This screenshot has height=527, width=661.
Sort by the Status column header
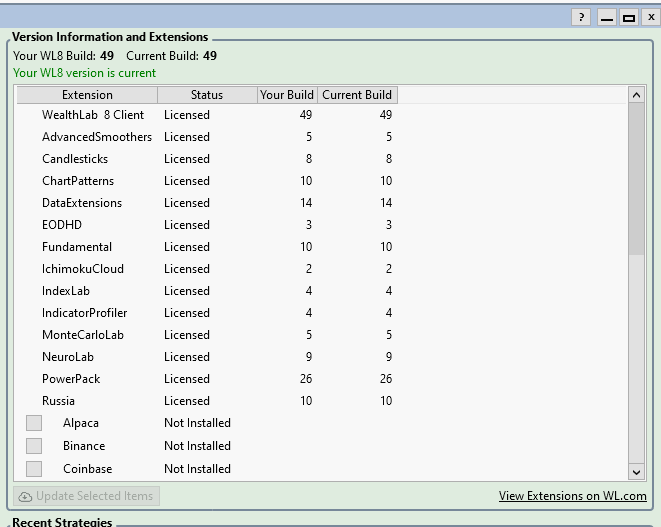[x=207, y=95]
